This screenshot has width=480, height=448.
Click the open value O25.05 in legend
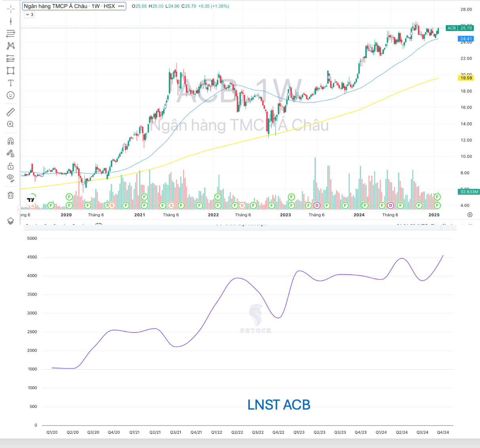pyautogui.click(x=139, y=6)
